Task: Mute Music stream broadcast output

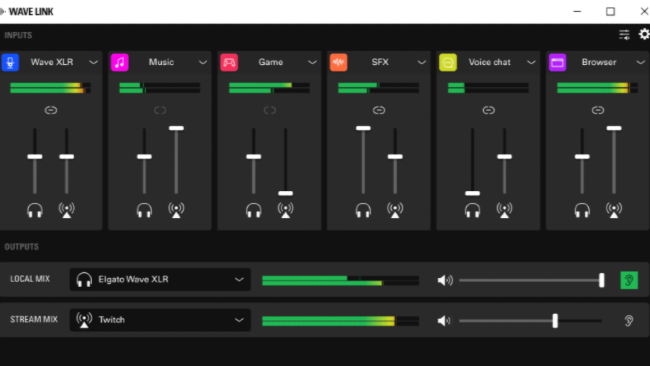Action: 176,210
